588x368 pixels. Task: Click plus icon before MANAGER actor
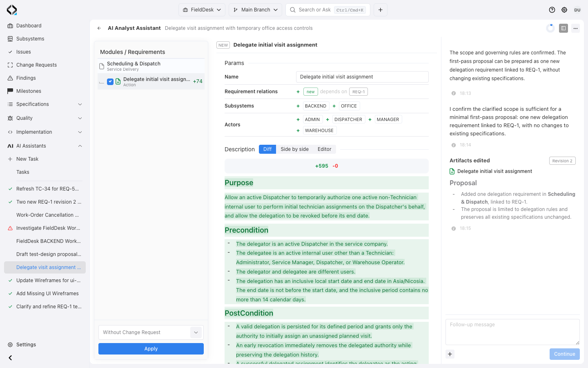(x=370, y=119)
